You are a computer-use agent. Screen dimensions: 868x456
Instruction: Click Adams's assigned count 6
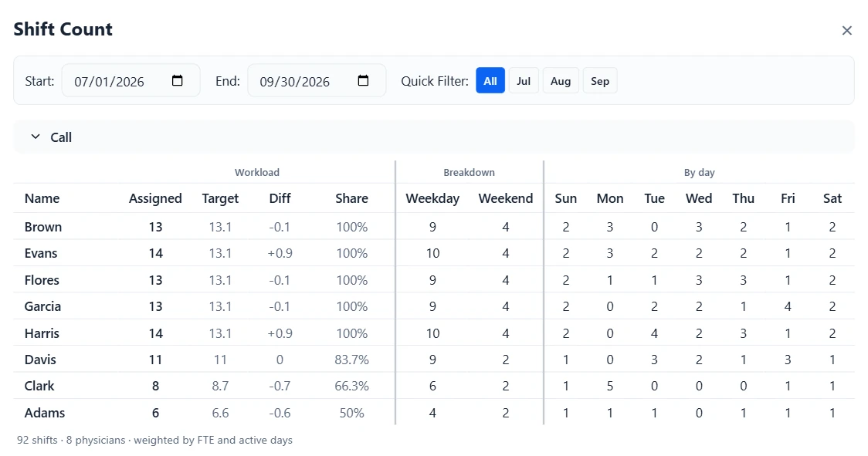click(155, 413)
